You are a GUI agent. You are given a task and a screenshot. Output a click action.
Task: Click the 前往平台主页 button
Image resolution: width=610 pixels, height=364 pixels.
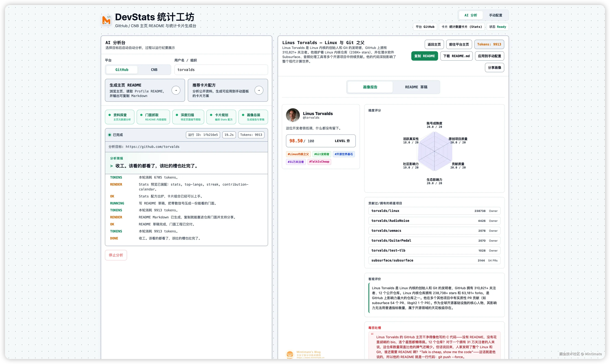(x=459, y=44)
